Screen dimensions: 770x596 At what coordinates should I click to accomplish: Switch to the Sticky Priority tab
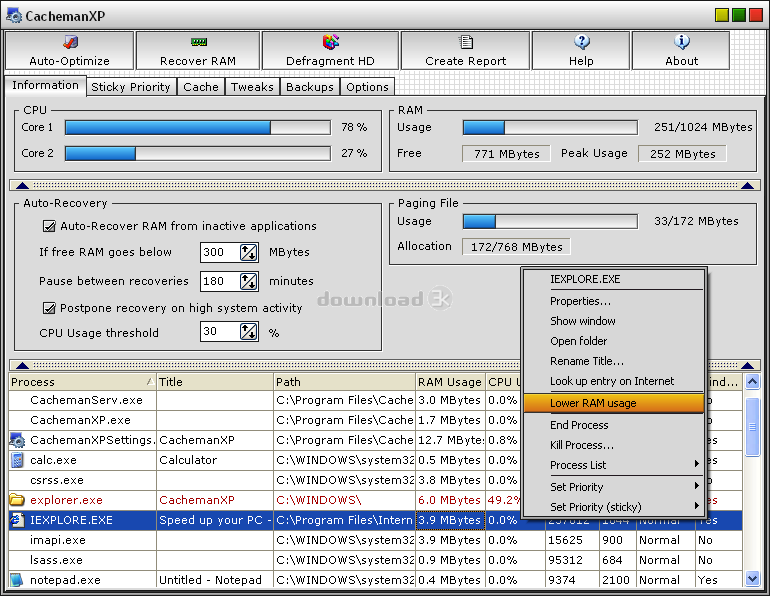pos(131,87)
